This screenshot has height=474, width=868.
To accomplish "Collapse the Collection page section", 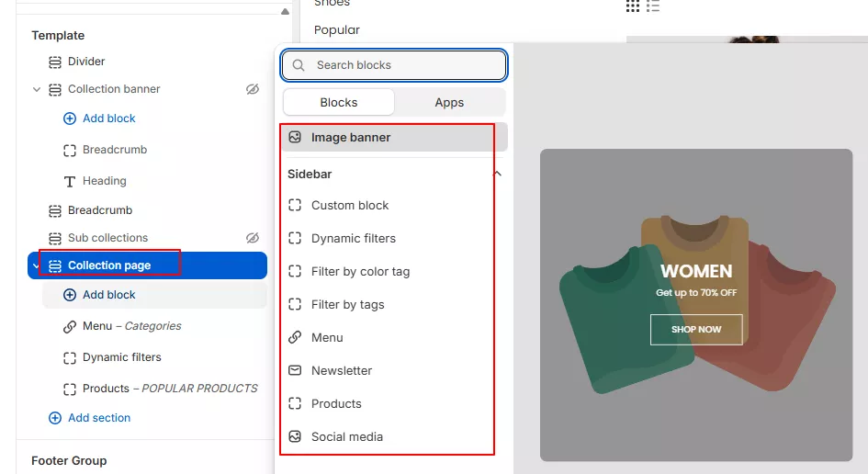I will click(x=37, y=265).
